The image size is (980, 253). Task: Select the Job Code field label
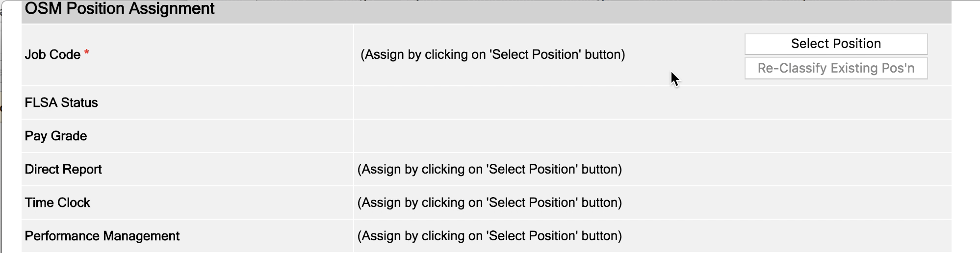click(x=52, y=54)
